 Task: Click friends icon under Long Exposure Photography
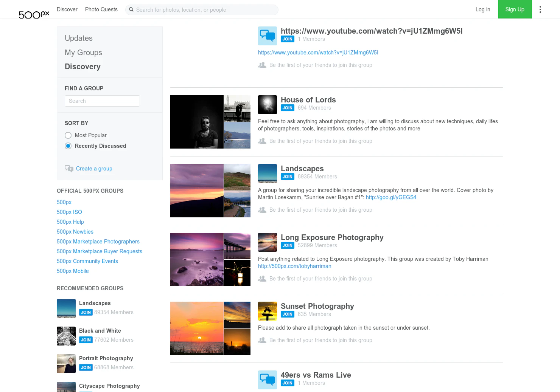[262, 279]
